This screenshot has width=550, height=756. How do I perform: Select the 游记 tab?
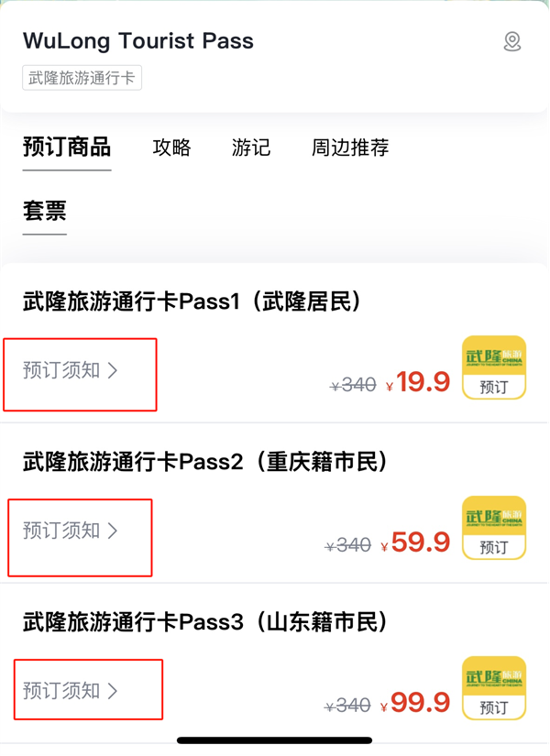[251, 148]
